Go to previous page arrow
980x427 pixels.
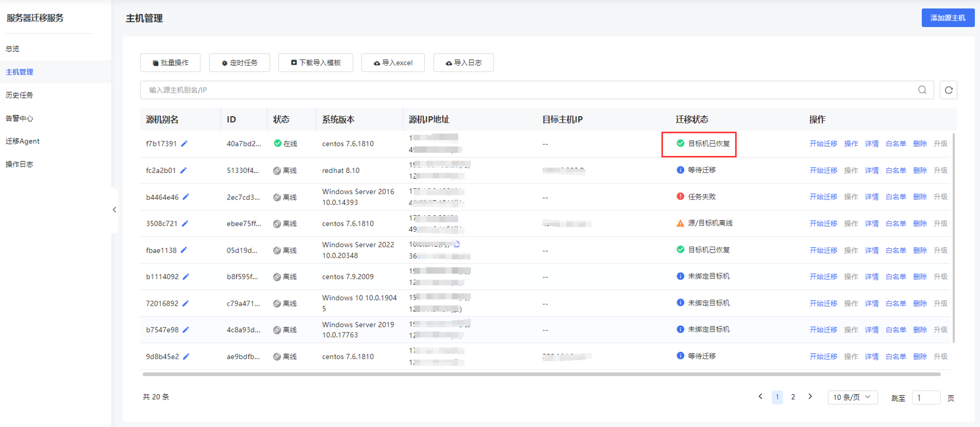pyautogui.click(x=760, y=396)
